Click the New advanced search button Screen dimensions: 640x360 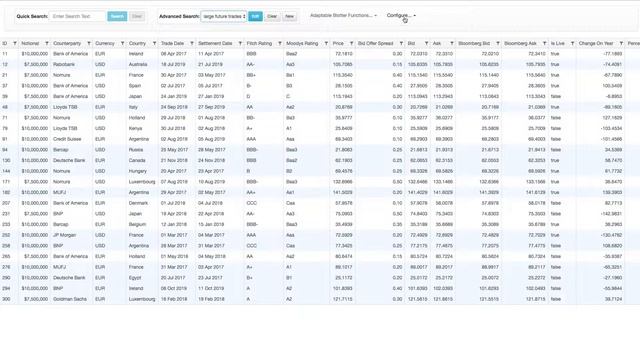coord(289,16)
